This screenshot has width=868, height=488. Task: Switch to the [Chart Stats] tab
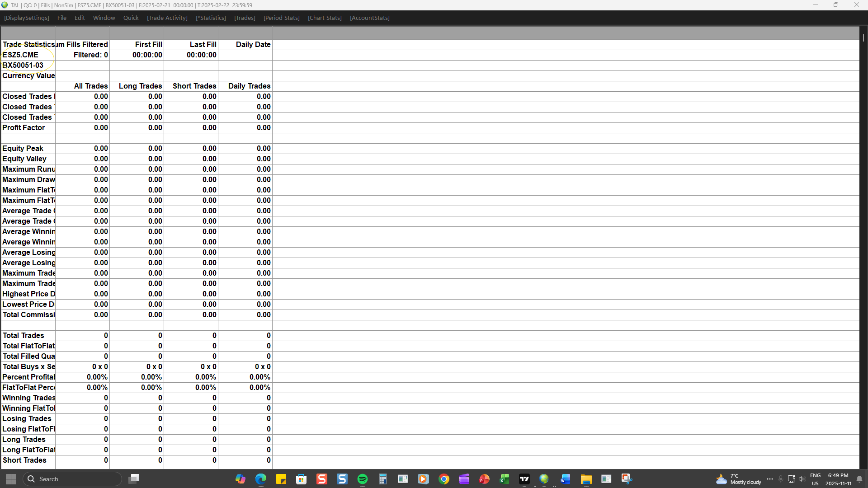pos(325,18)
